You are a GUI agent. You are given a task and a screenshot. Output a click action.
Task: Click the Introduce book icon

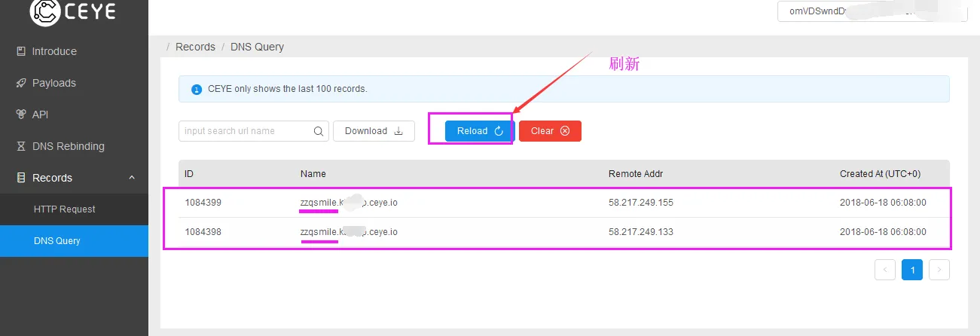[x=21, y=51]
